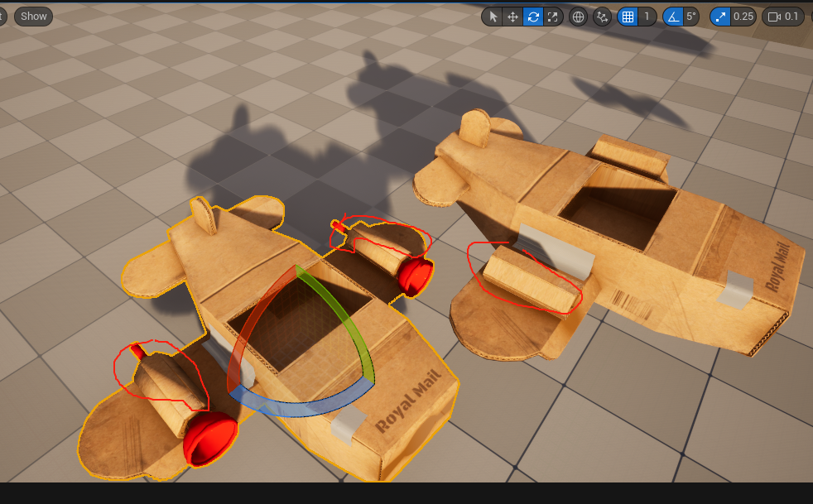Expand the scale snap 0.25 dropdown
The width and height of the screenshot is (813, 504).
[x=743, y=17]
